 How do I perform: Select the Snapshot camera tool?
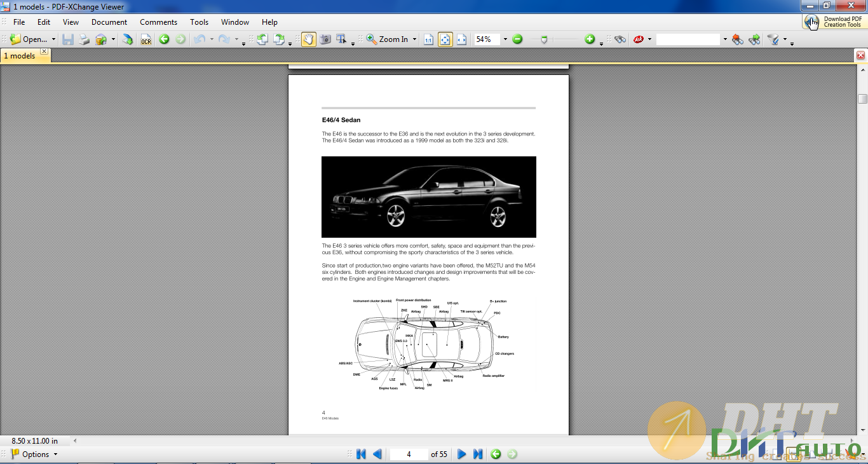coord(325,39)
